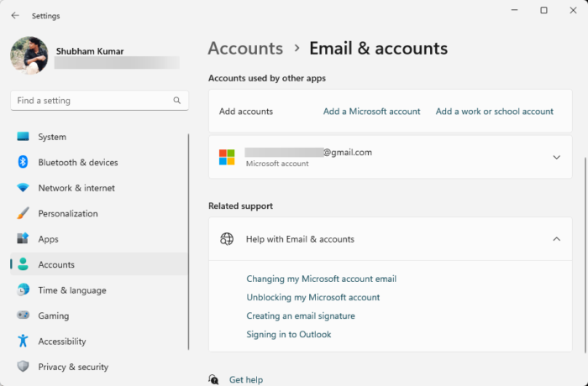
Task: Click the Privacy & security shield icon
Action: coord(23,367)
